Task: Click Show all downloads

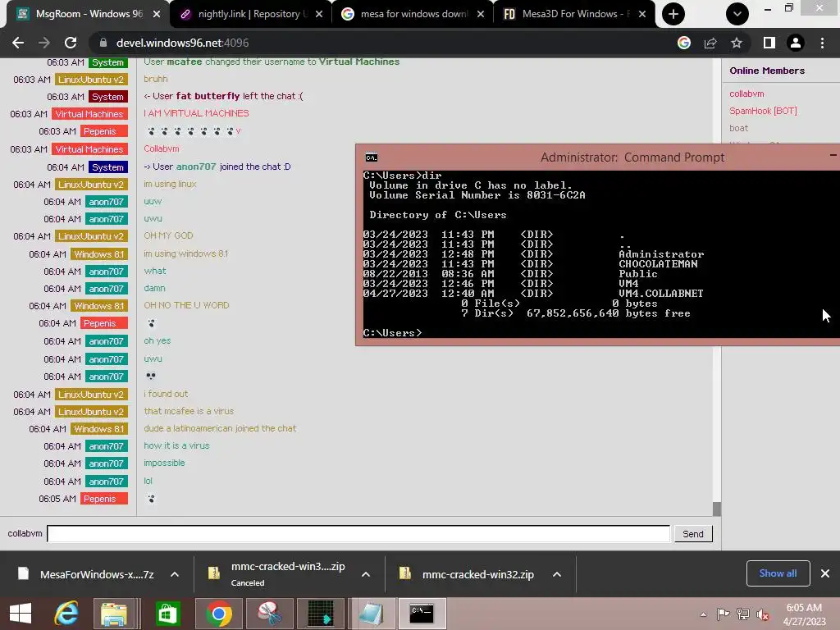Action: point(778,573)
